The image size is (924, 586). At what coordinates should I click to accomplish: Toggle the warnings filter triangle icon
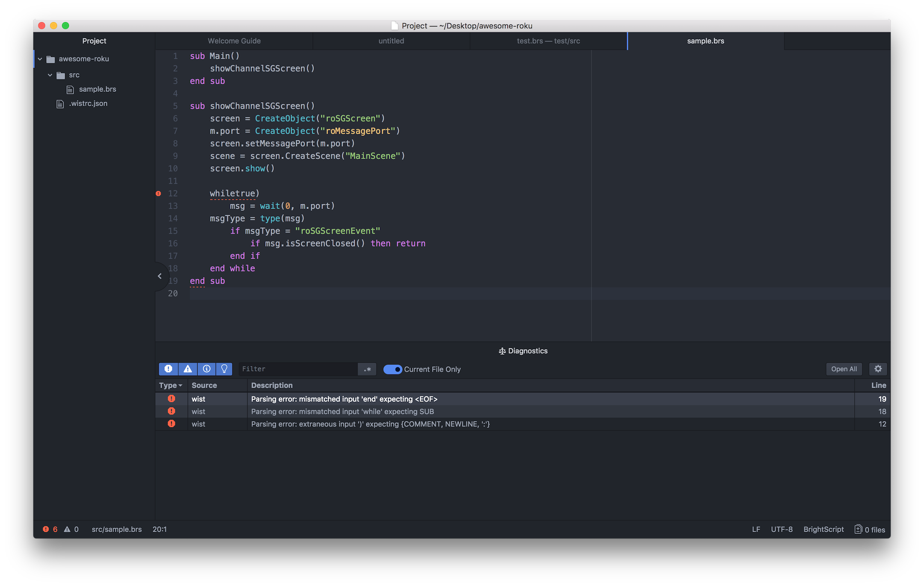coord(187,369)
